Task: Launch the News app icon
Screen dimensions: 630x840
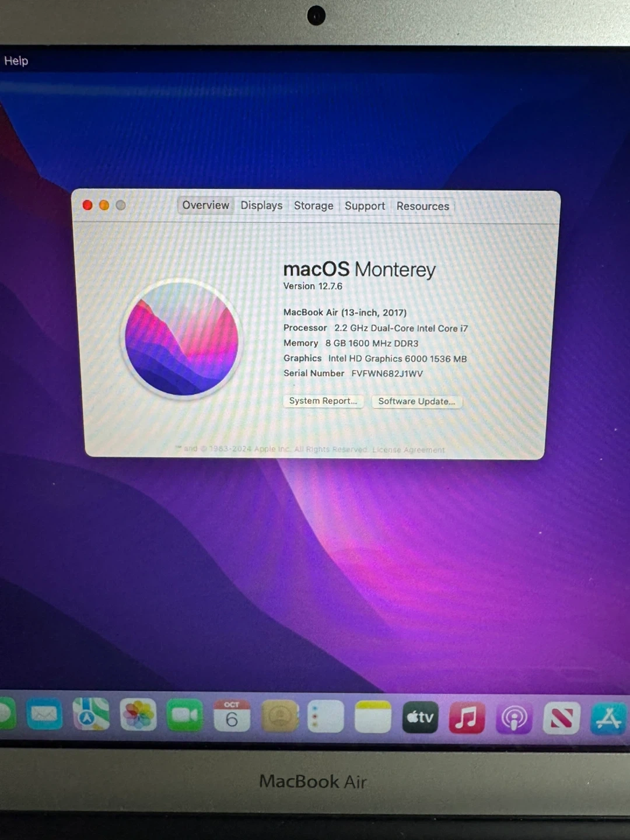Action: point(561,718)
